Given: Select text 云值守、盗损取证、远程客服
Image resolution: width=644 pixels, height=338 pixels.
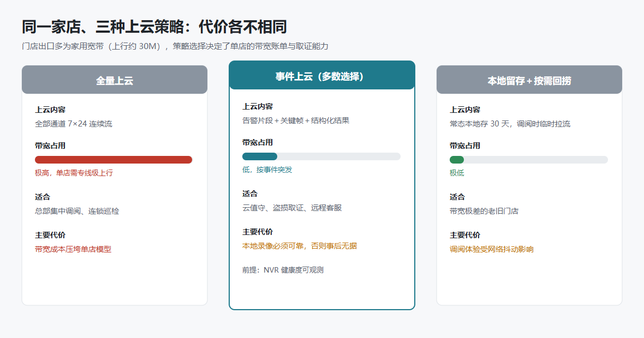Looking at the screenshot, I should pyautogui.click(x=292, y=208).
